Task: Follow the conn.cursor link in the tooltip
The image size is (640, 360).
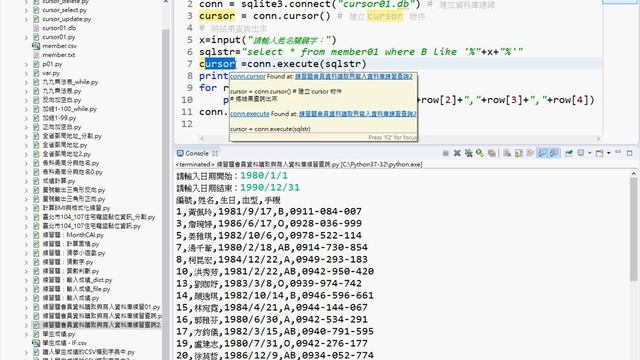Action: point(247,76)
